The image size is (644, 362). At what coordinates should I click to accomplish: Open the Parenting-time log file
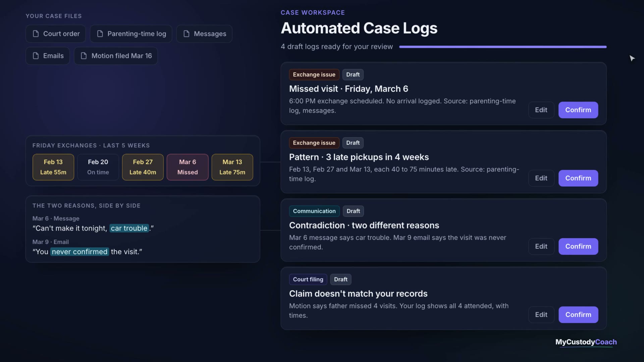(131, 34)
